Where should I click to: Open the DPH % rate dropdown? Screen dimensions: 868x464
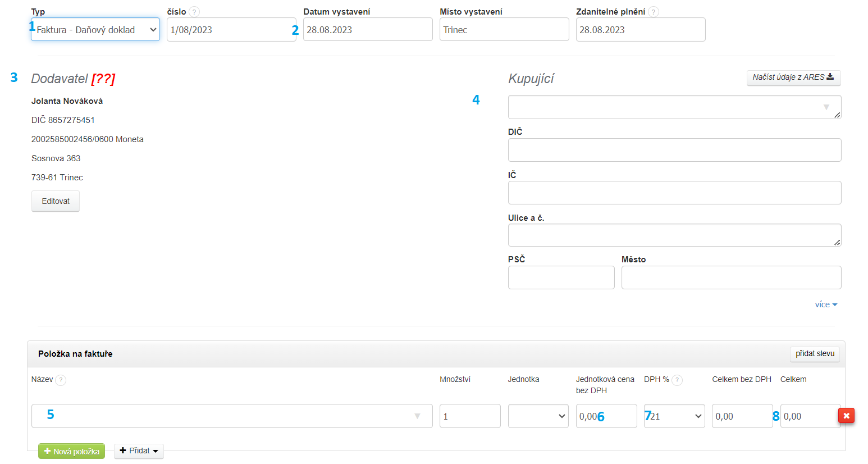(674, 416)
